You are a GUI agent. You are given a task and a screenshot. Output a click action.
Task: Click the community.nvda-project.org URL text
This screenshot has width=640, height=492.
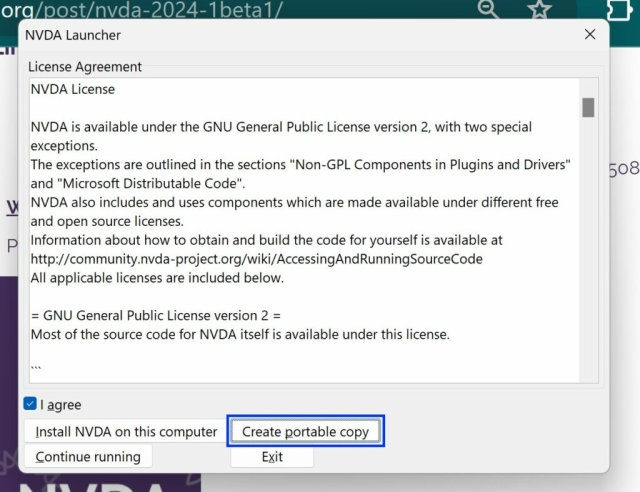pos(257,259)
